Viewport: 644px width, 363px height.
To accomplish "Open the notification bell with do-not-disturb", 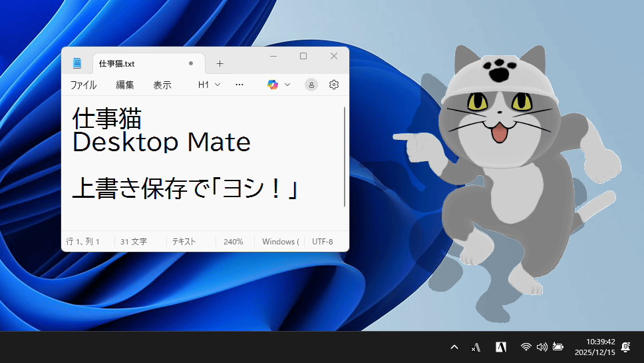I will coord(625,347).
